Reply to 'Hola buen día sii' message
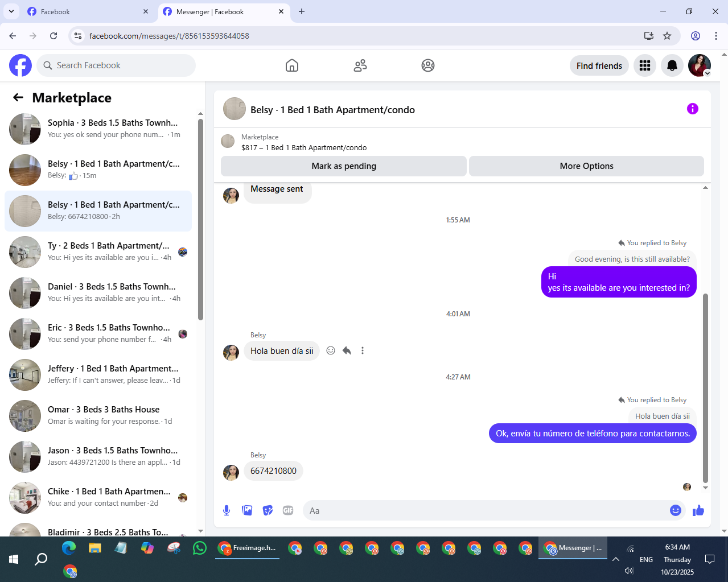Screen dimensions: 728x582 tap(347, 350)
